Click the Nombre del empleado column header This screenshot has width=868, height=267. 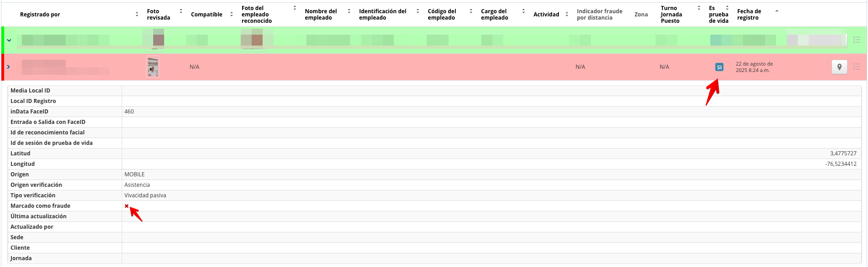320,15
